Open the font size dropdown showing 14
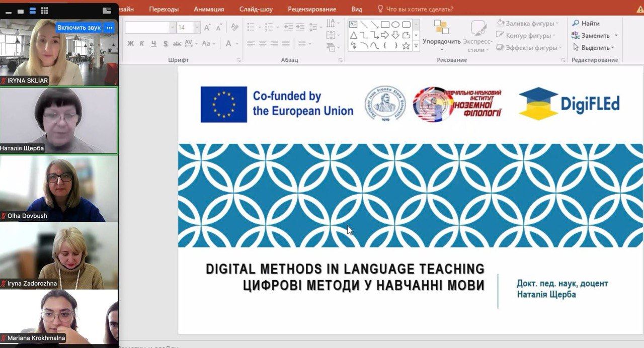 [197, 28]
